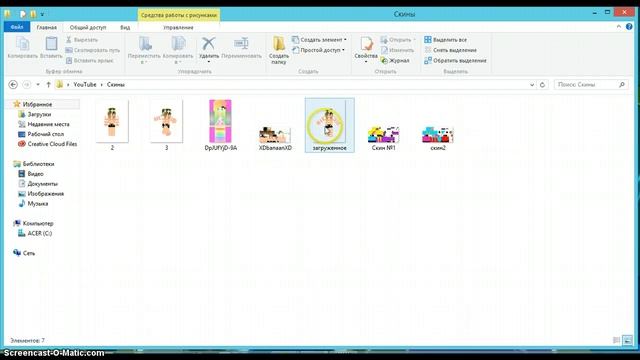The image size is (640, 360).
Task: Open the Копировать в dropdown
Action: [x=178, y=50]
